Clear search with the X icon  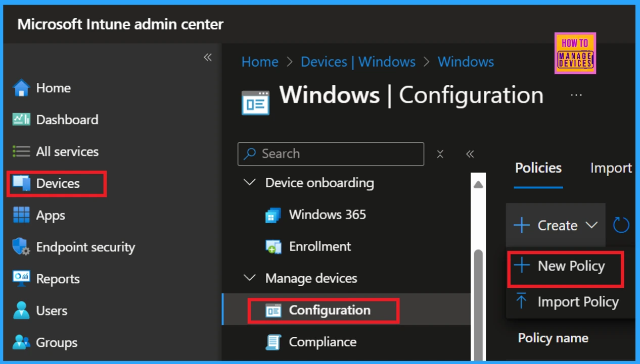click(440, 154)
